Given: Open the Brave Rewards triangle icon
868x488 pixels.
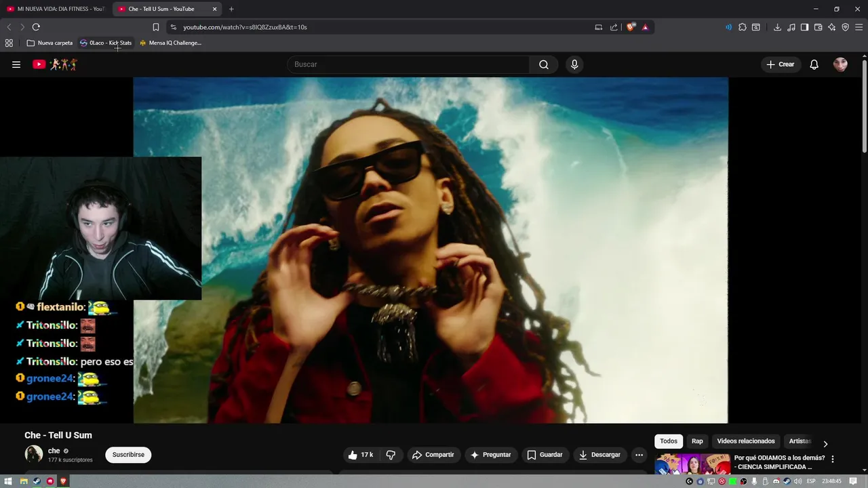Looking at the screenshot, I should tap(645, 27).
